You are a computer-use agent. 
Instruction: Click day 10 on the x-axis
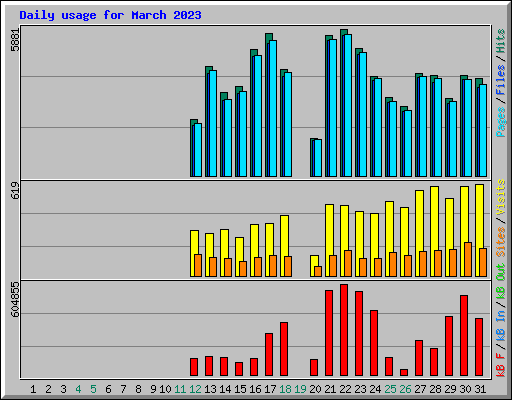pos(165,389)
